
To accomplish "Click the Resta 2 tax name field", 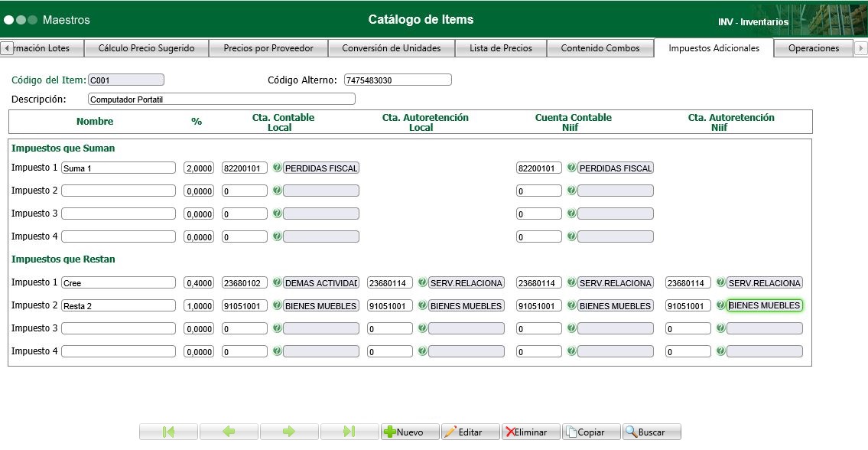I will (x=119, y=305).
